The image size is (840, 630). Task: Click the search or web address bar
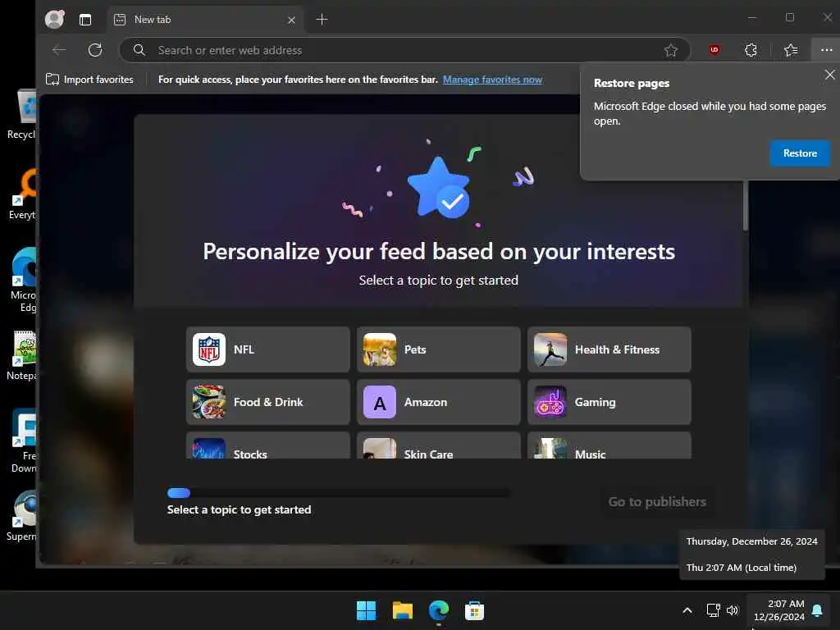pos(404,50)
